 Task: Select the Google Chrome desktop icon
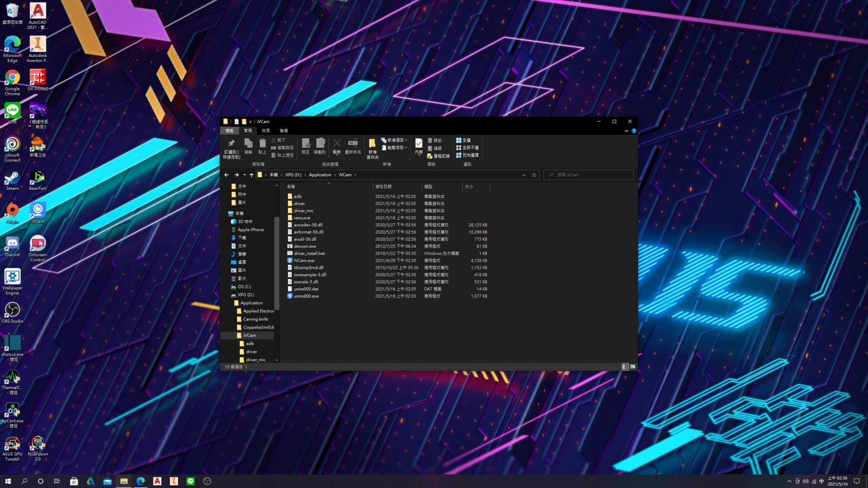pyautogui.click(x=12, y=83)
